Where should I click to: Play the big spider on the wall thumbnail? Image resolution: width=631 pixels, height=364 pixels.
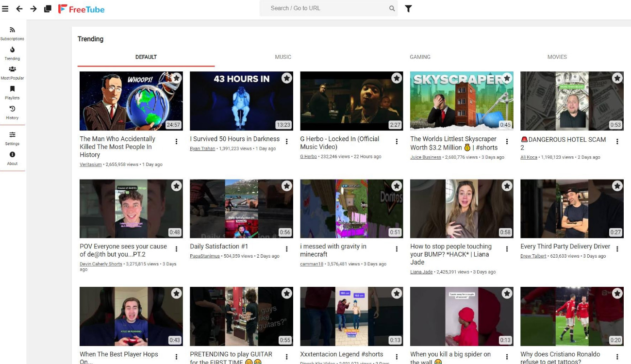pyautogui.click(x=462, y=316)
